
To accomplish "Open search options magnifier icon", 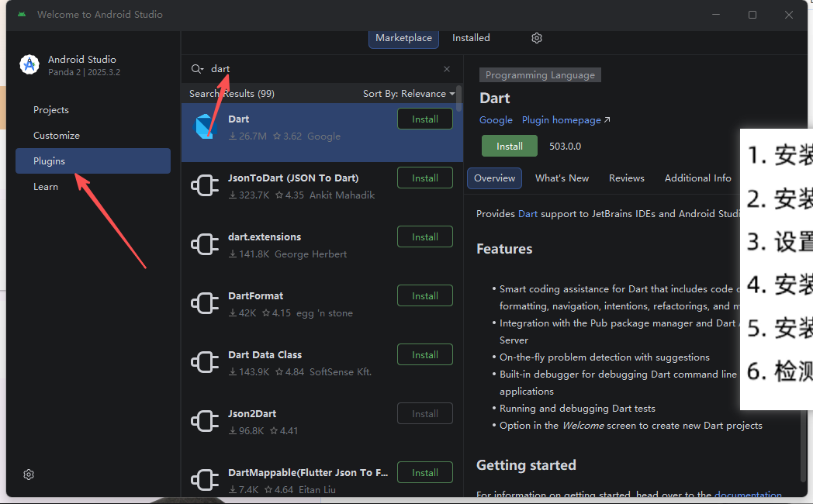I will point(197,69).
